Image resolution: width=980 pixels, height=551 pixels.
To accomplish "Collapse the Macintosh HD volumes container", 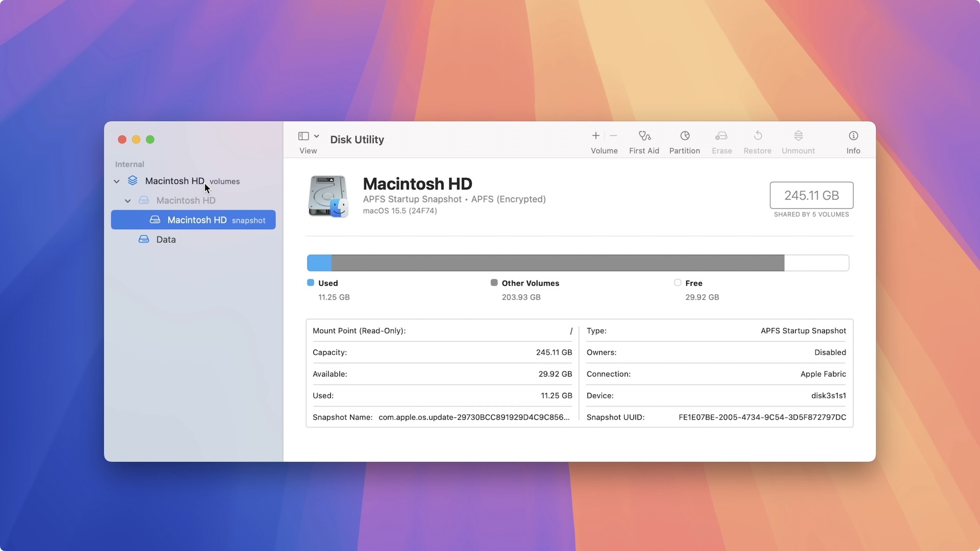I will pos(116,181).
